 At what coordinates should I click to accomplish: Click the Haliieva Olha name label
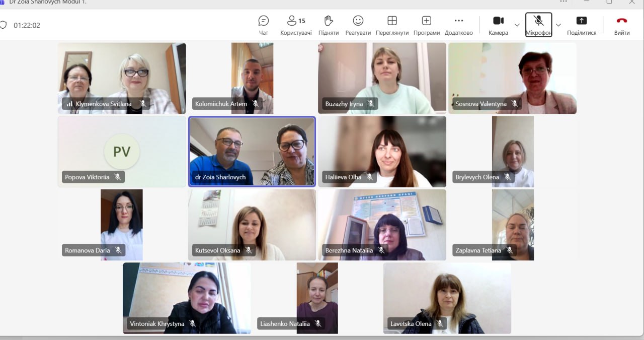(x=343, y=177)
